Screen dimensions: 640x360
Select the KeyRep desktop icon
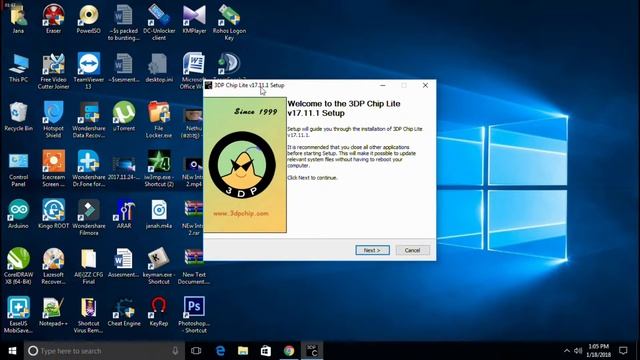159,311
